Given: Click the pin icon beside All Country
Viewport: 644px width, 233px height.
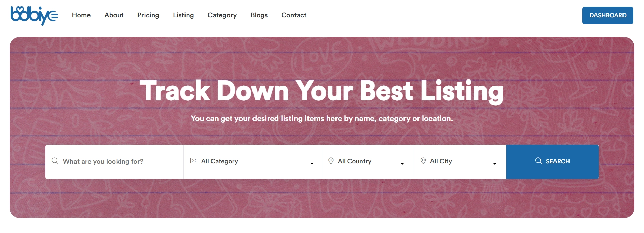Looking at the screenshot, I should (331, 161).
